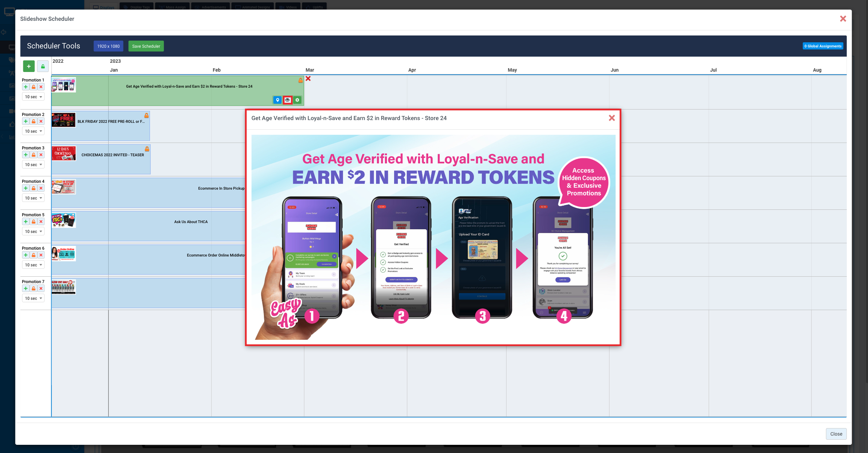
Task: Toggle the lock for Promotion 7 row
Action: click(33, 288)
